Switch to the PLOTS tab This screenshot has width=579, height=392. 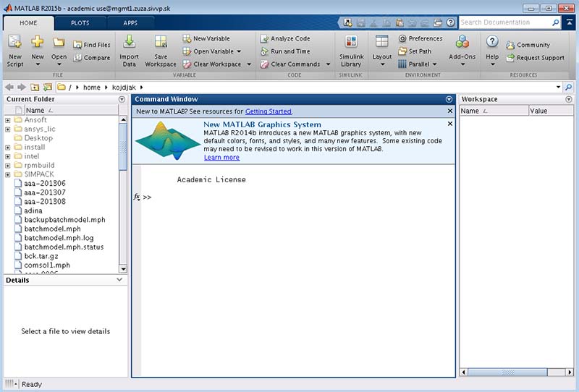tap(80, 23)
